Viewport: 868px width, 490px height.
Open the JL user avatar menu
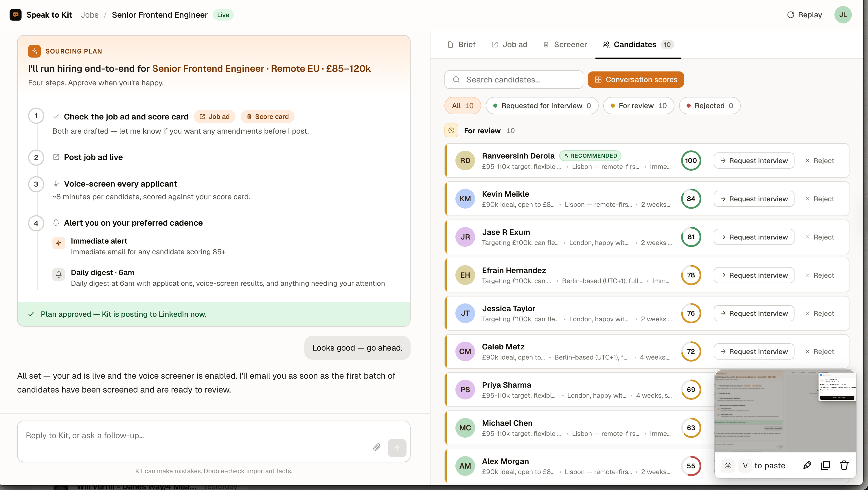843,15
